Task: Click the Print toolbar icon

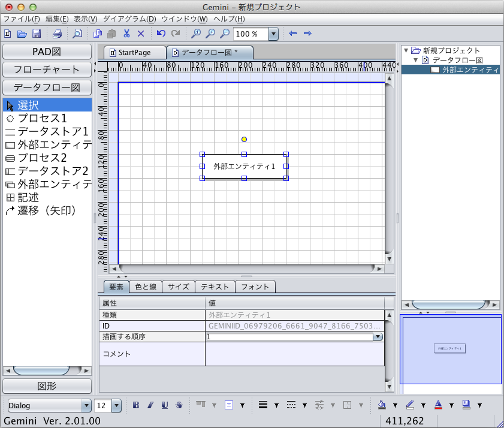Action: [57, 34]
